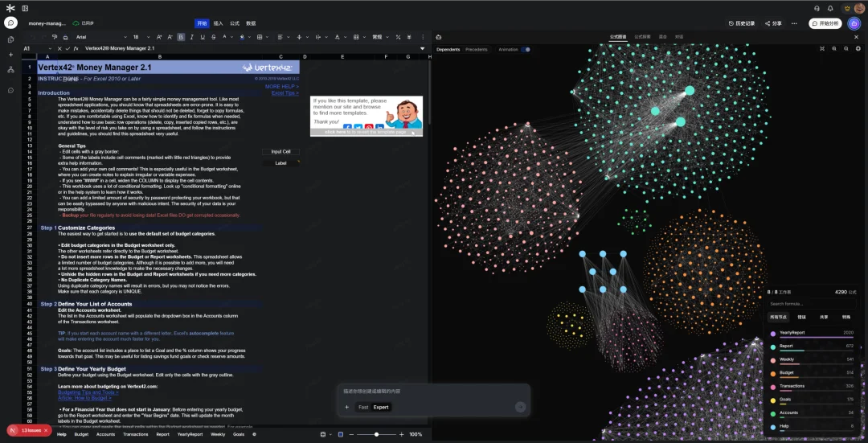This screenshot has height=443, width=868.
Task: Switch to the Budget sheet tab
Action: click(81, 434)
